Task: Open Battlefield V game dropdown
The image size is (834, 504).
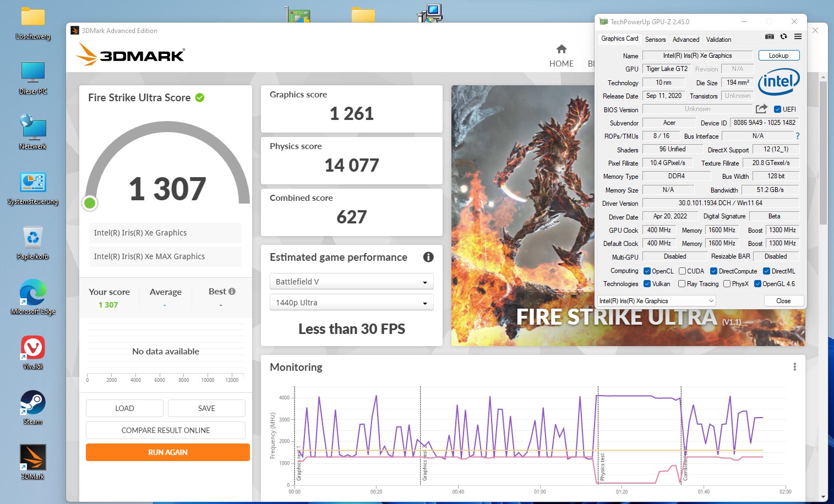Action: pos(351,282)
